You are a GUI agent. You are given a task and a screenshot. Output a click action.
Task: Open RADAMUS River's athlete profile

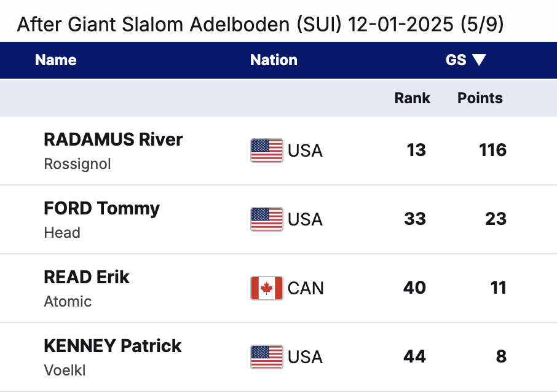point(113,139)
